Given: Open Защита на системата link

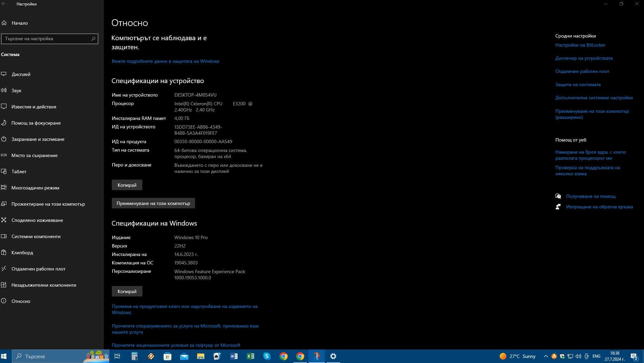Looking at the screenshot, I should click(x=578, y=84).
